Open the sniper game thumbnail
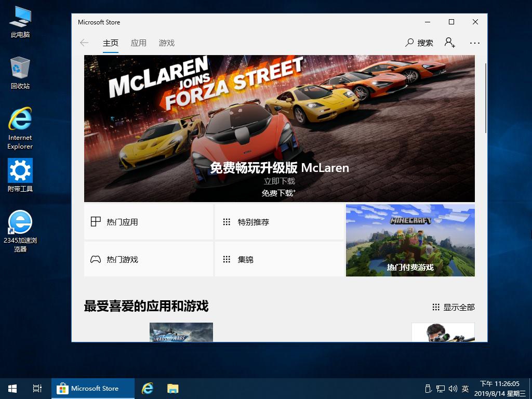Image resolution: width=532 pixels, height=399 pixels. (x=443, y=332)
